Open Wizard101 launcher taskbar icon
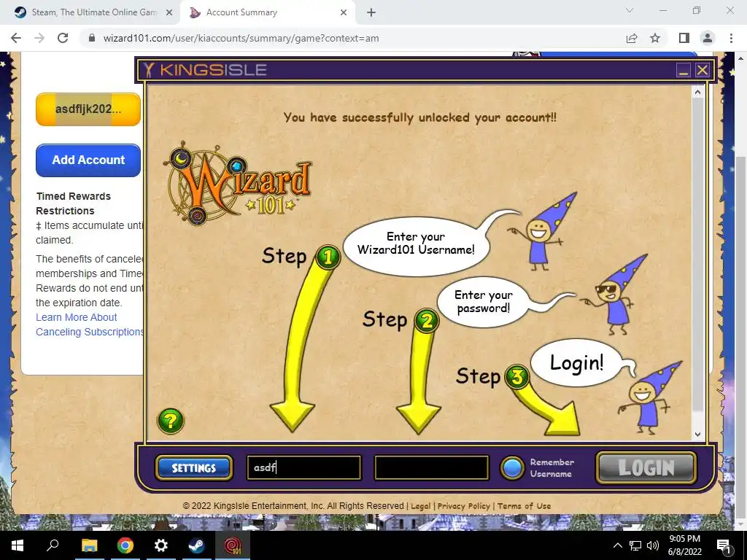The height and width of the screenshot is (560, 747). click(x=233, y=545)
